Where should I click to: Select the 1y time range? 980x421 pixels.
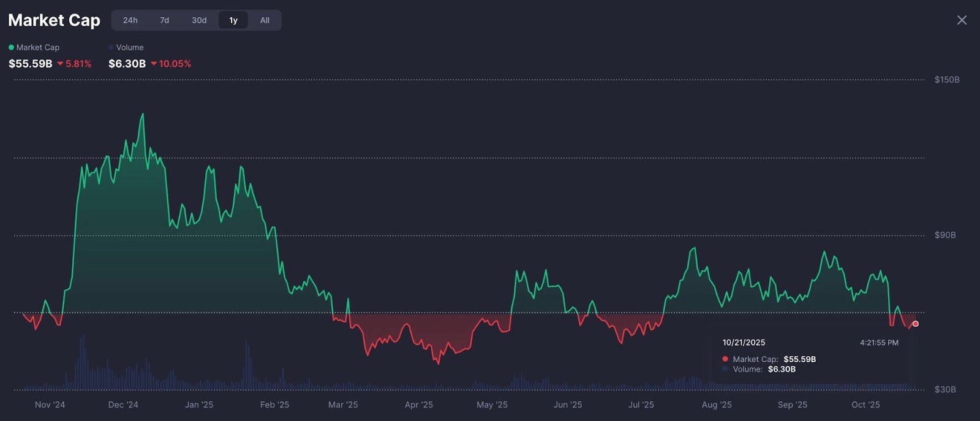pos(233,20)
